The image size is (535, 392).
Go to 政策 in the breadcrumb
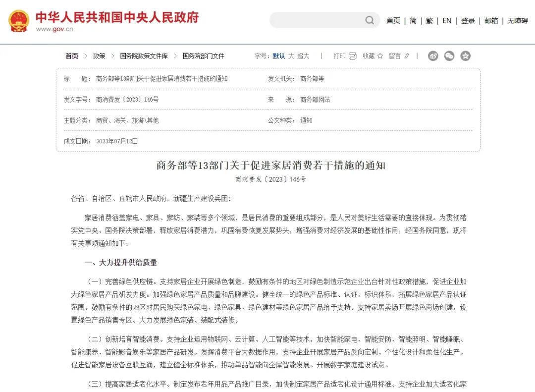coord(99,56)
